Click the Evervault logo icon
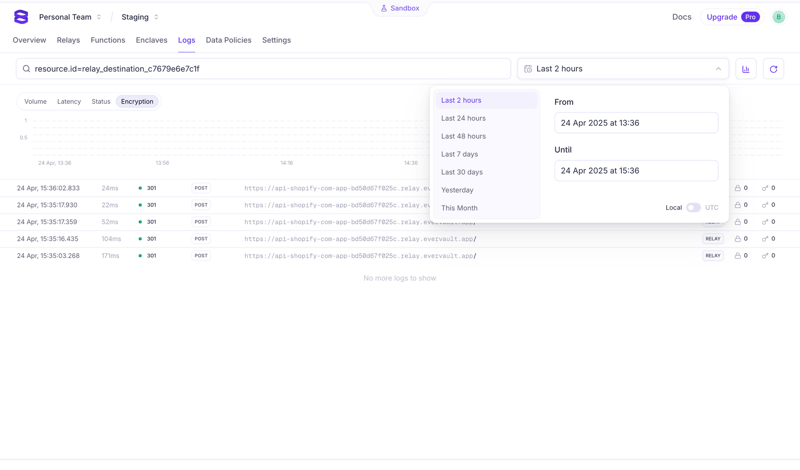The height and width of the screenshot is (470, 800). click(x=21, y=17)
